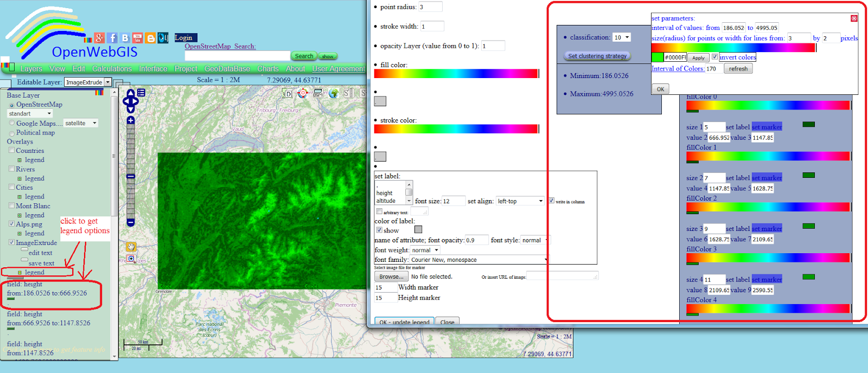Open the YouTube social icon
The height and width of the screenshot is (373, 868).
point(138,38)
